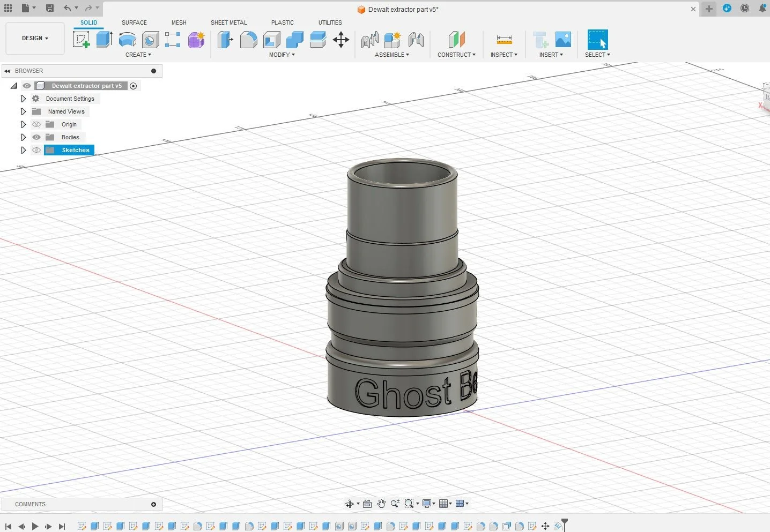
Task: Undo the last action
Action: pyautogui.click(x=67, y=8)
